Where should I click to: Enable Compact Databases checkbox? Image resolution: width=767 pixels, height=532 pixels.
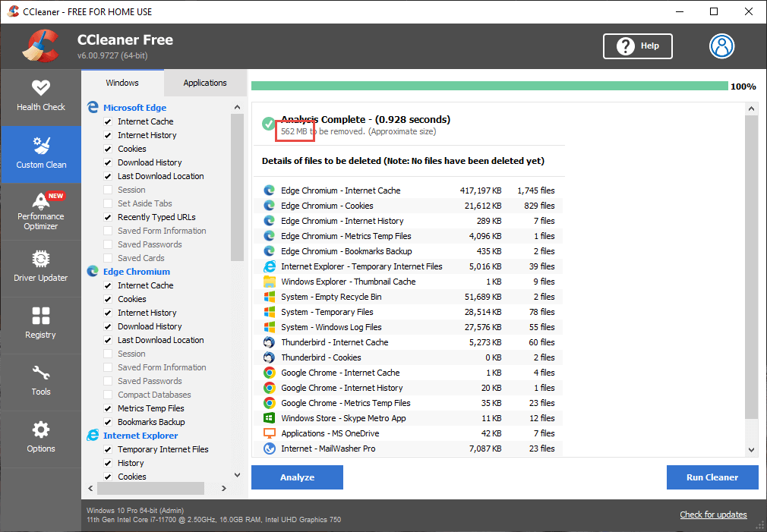click(x=108, y=395)
